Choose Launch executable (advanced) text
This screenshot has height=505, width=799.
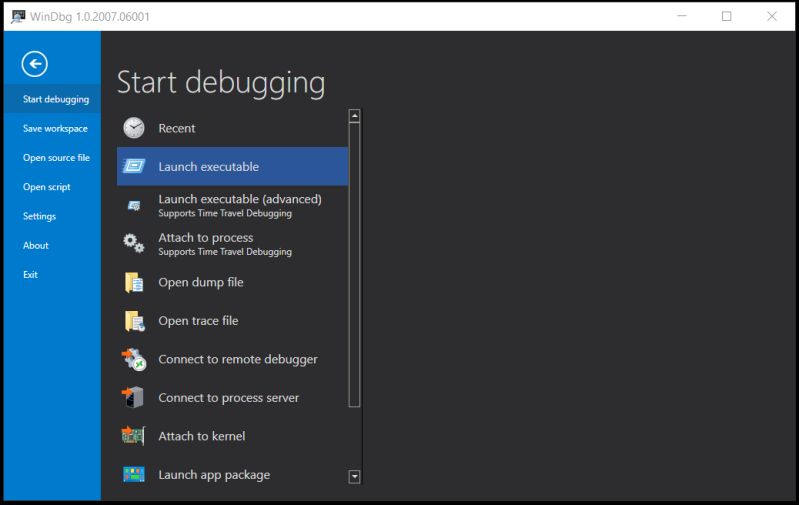click(240, 199)
